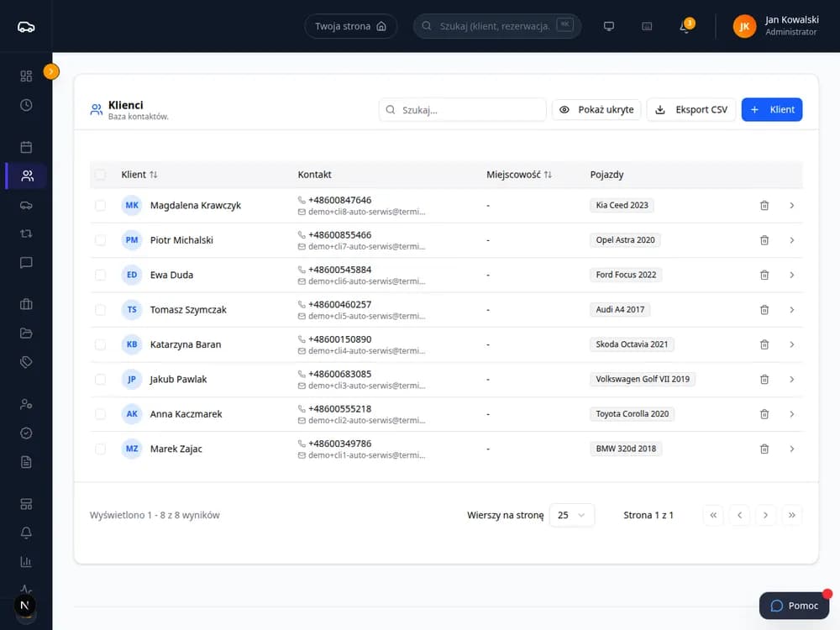Expand the sidebar with orange arrow button
Viewport: 840px width, 630px height.
51,71
